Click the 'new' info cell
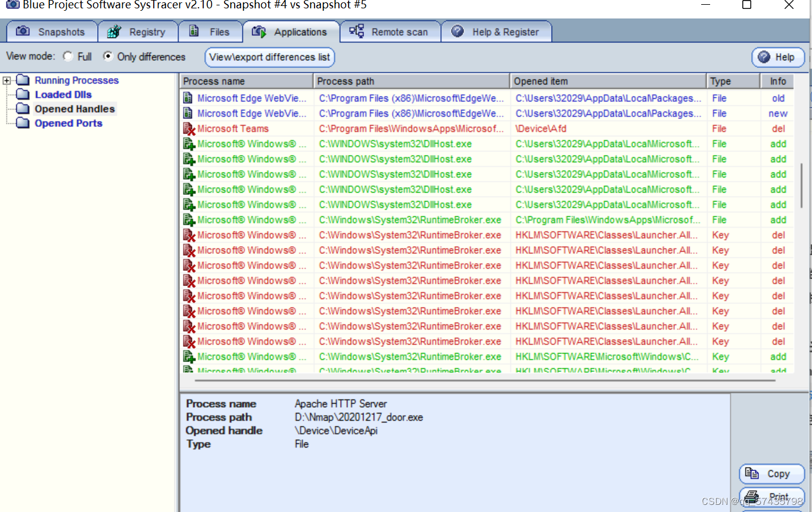Viewport: 812px width, 512px height. [x=778, y=113]
